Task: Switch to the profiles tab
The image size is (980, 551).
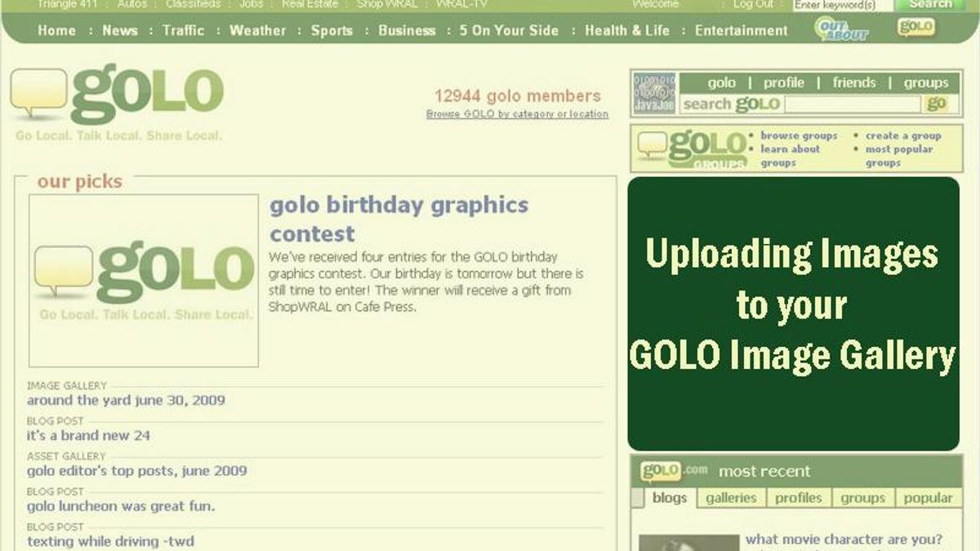Action: (x=799, y=498)
